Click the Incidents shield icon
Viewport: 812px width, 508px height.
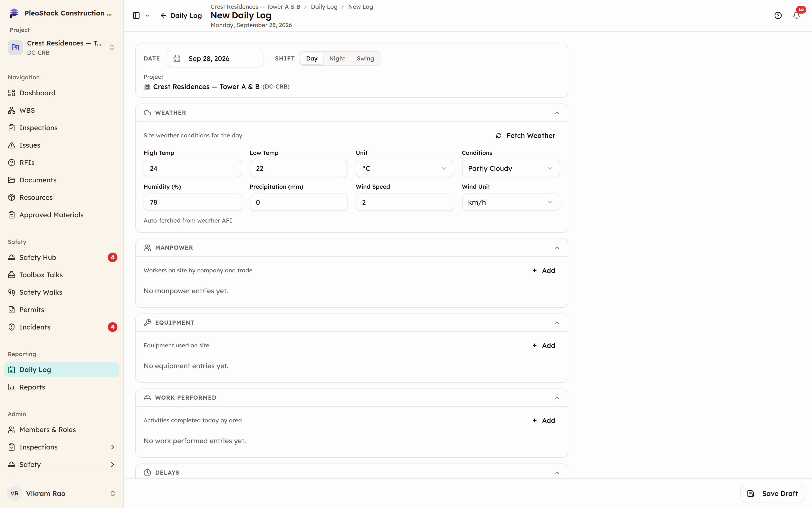pyautogui.click(x=12, y=327)
